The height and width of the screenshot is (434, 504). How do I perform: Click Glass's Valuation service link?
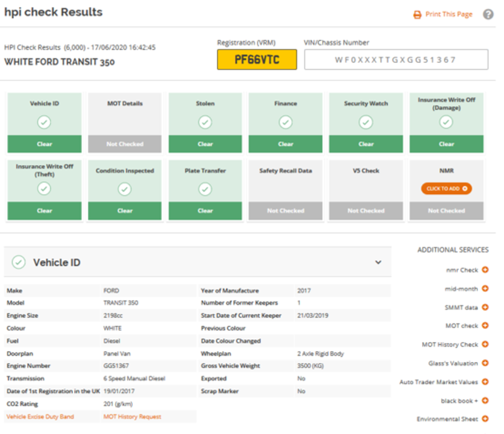[453, 363]
